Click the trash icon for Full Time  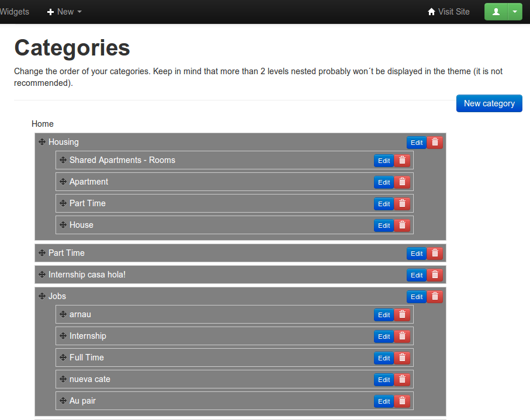pyautogui.click(x=402, y=358)
